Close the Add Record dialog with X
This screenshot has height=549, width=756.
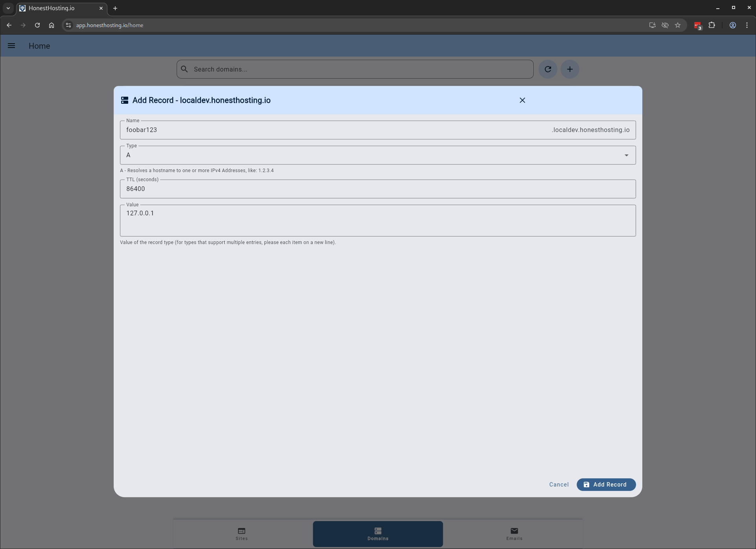click(522, 100)
